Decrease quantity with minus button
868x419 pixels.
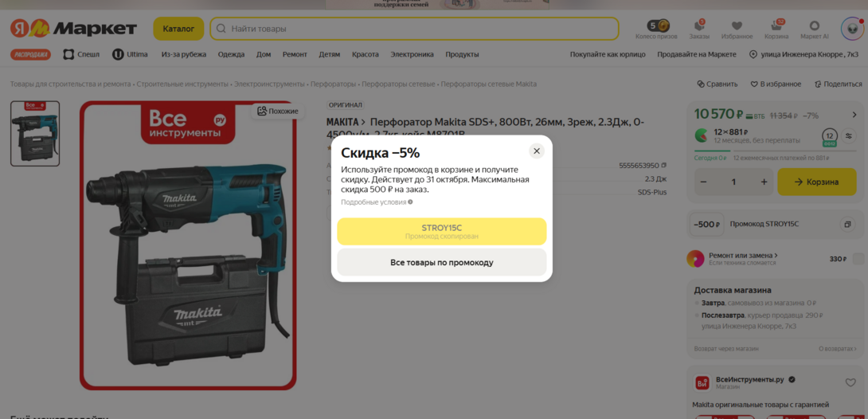pos(703,182)
